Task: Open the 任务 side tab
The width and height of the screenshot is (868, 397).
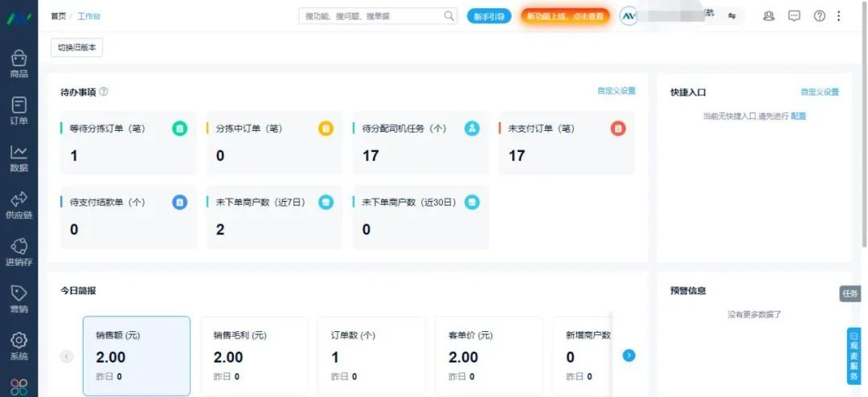Action: [x=850, y=294]
